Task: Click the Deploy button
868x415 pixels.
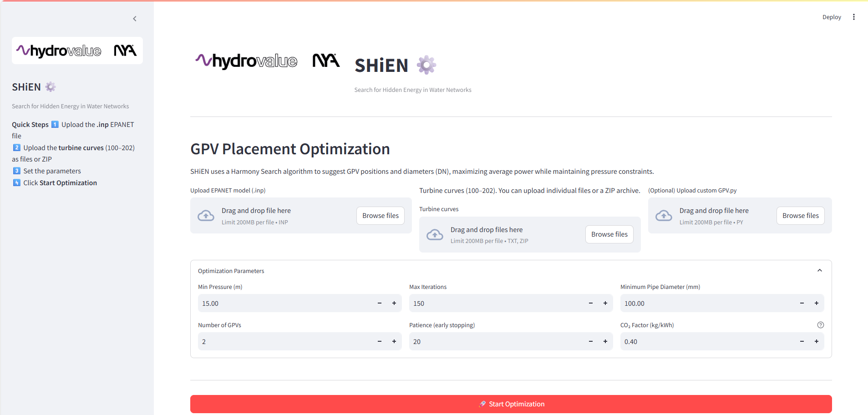Action: coord(832,17)
